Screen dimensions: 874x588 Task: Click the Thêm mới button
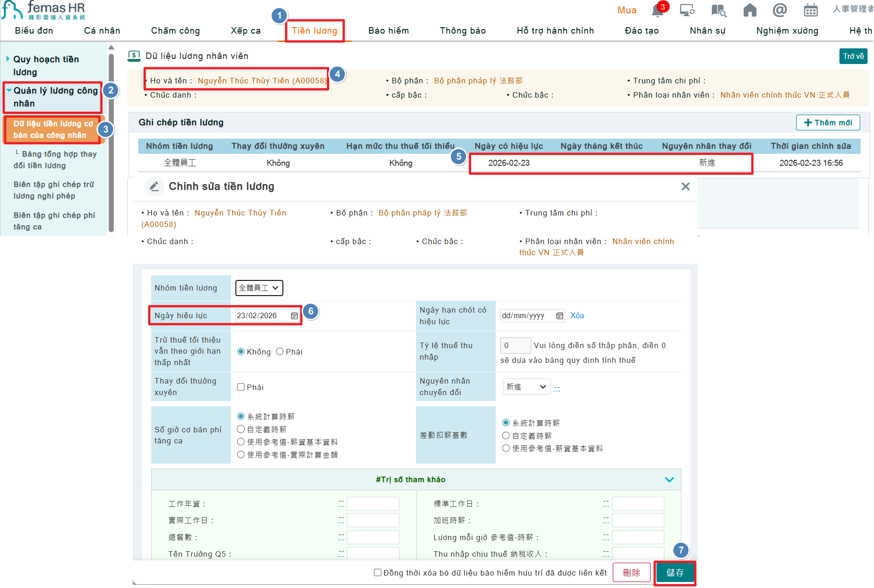tap(827, 122)
